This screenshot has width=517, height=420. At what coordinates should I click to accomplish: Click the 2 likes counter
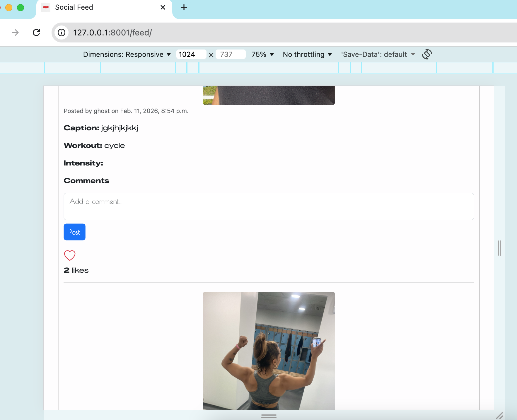[76, 270]
